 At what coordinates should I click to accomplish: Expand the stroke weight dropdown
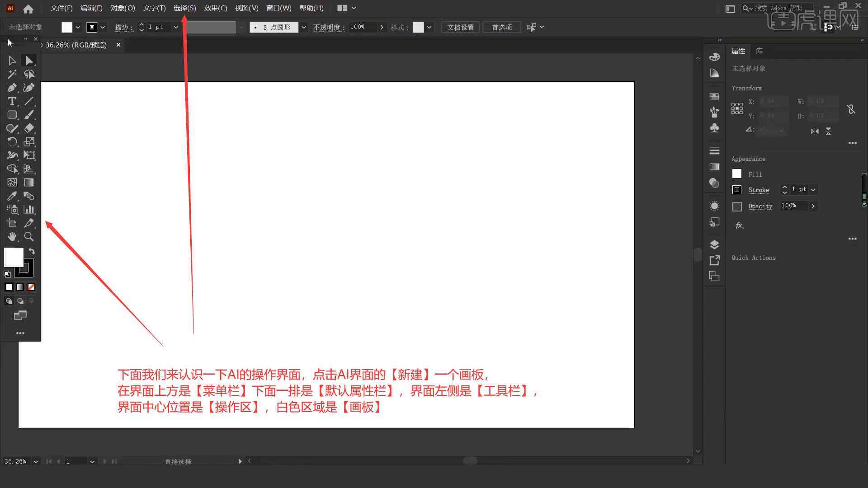point(176,28)
